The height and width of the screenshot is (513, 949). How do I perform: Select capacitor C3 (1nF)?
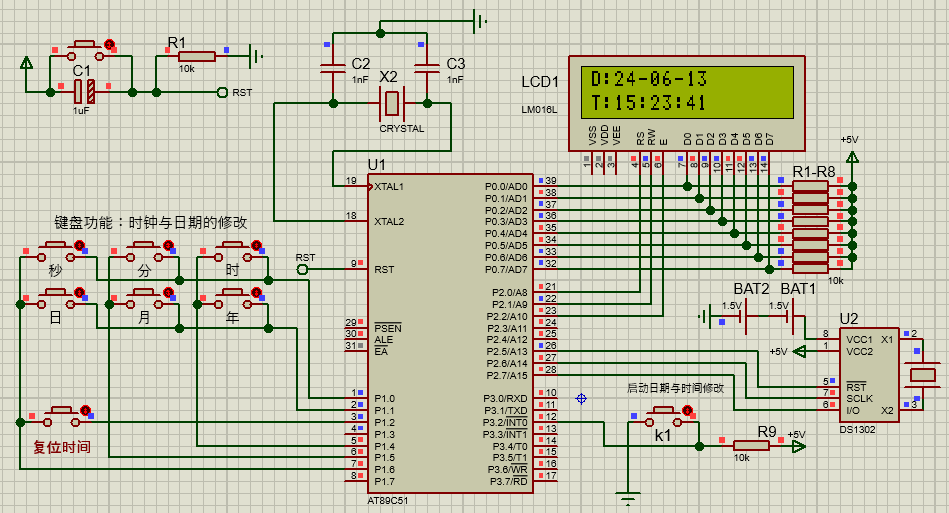pos(427,67)
